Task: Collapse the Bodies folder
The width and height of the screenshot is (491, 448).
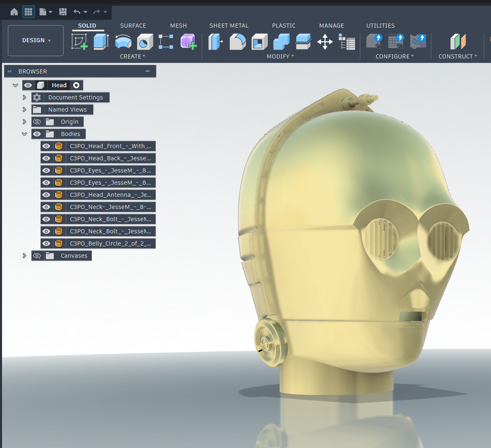Action: 24,134
